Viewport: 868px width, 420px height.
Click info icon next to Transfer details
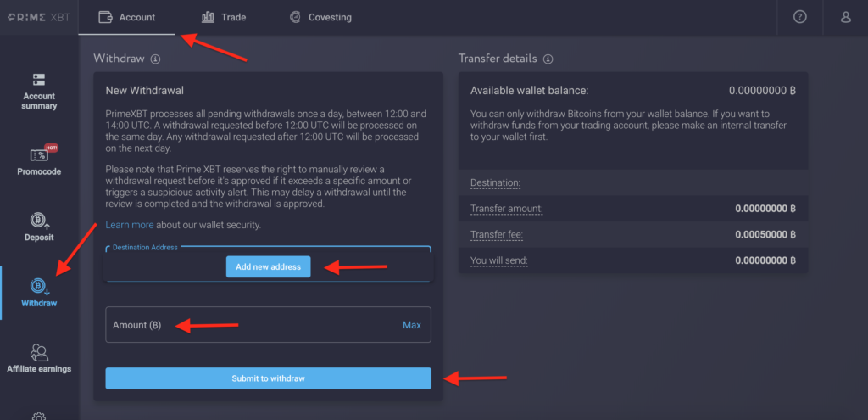click(548, 59)
